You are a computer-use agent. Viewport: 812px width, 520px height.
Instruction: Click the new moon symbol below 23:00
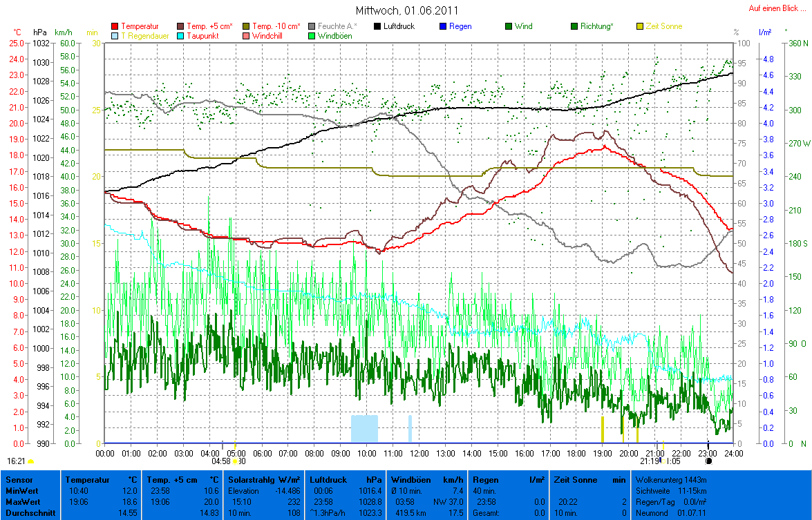pyautogui.click(x=708, y=461)
